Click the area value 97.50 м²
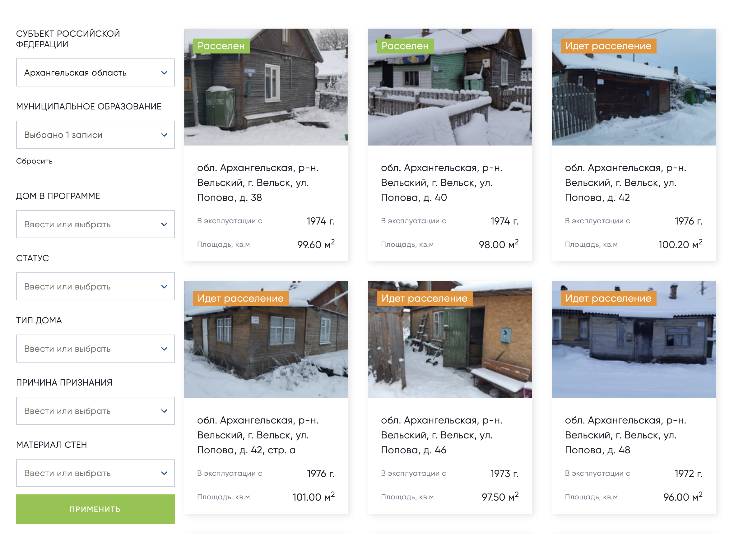Screen dimensions: 734x560 tap(500, 496)
